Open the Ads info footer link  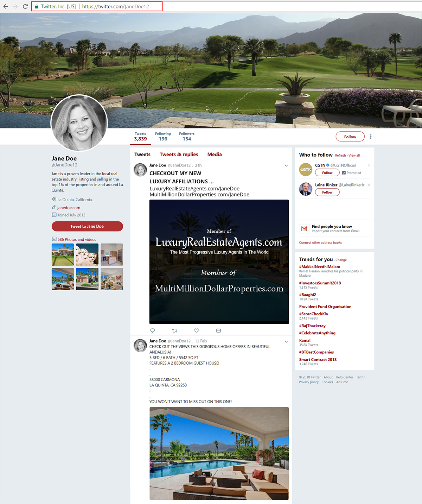342,382
